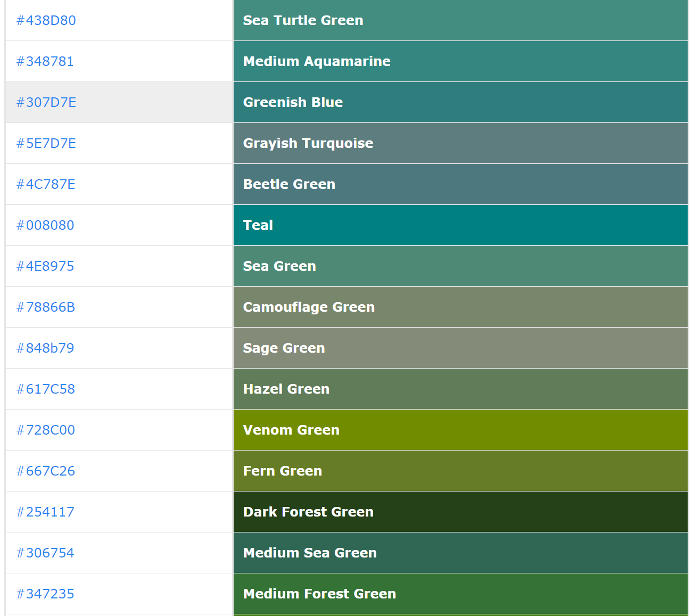
Task: Pick the Greenish Blue color swatch
Action: [460, 102]
